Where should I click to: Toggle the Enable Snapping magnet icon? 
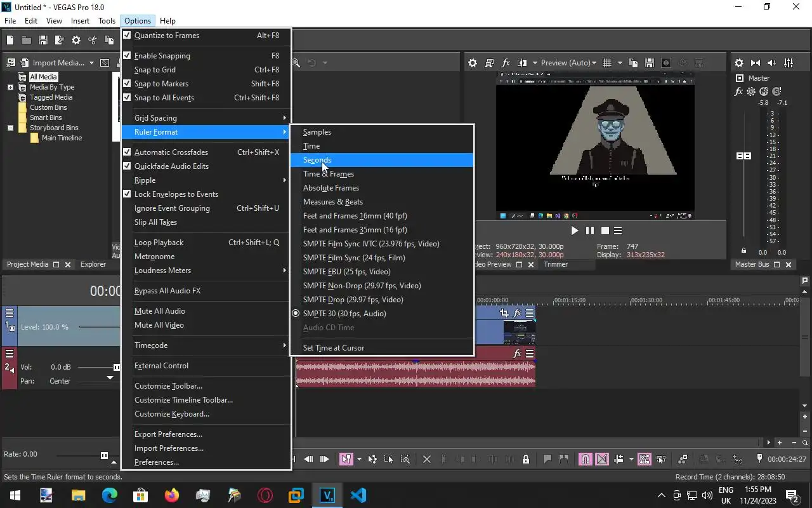585,459
